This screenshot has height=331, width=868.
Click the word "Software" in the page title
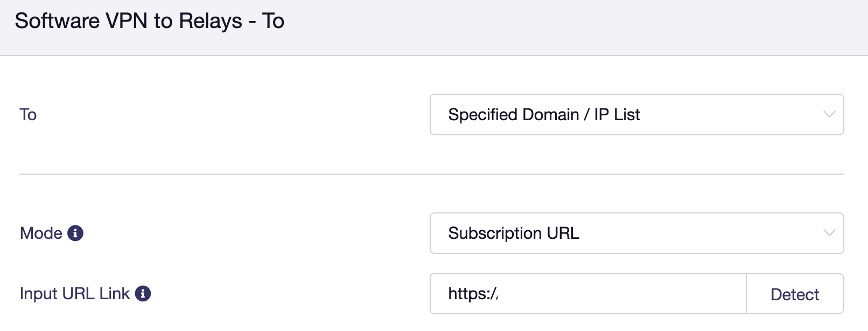(57, 22)
